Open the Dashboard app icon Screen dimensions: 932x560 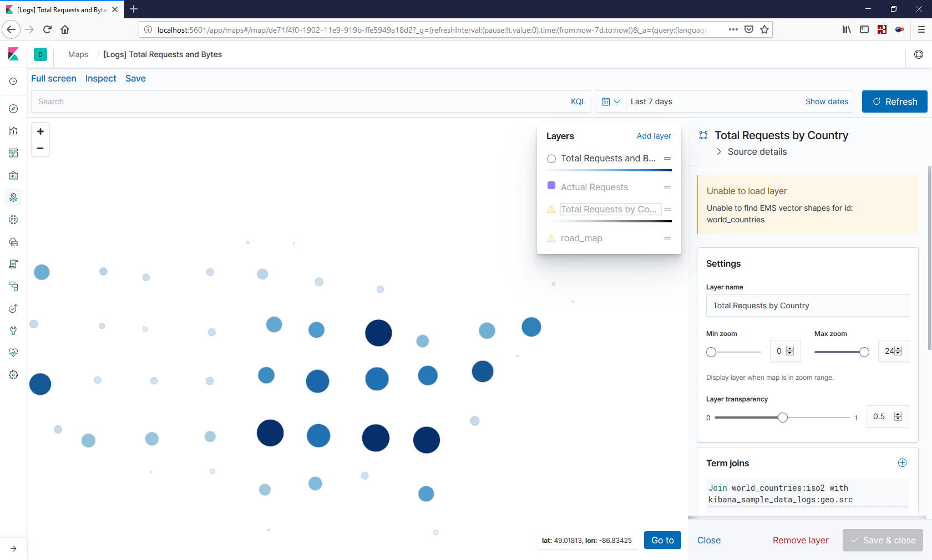pyautogui.click(x=13, y=153)
